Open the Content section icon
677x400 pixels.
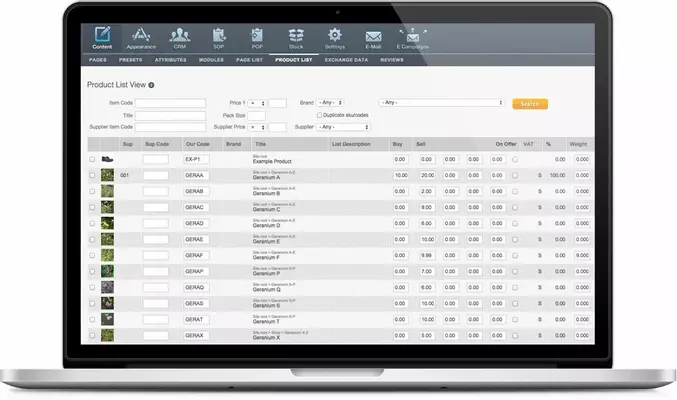tap(102, 38)
